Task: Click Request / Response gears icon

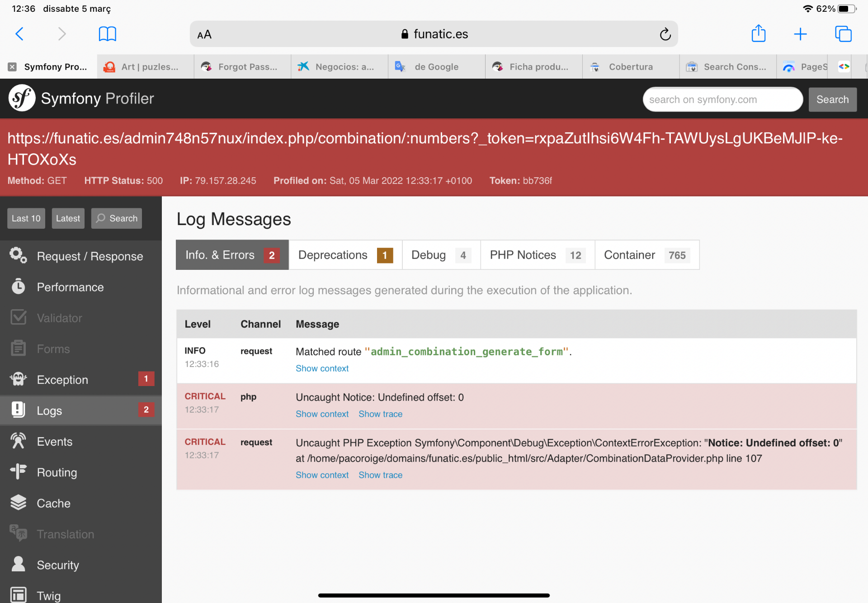Action: pyautogui.click(x=18, y=255)
